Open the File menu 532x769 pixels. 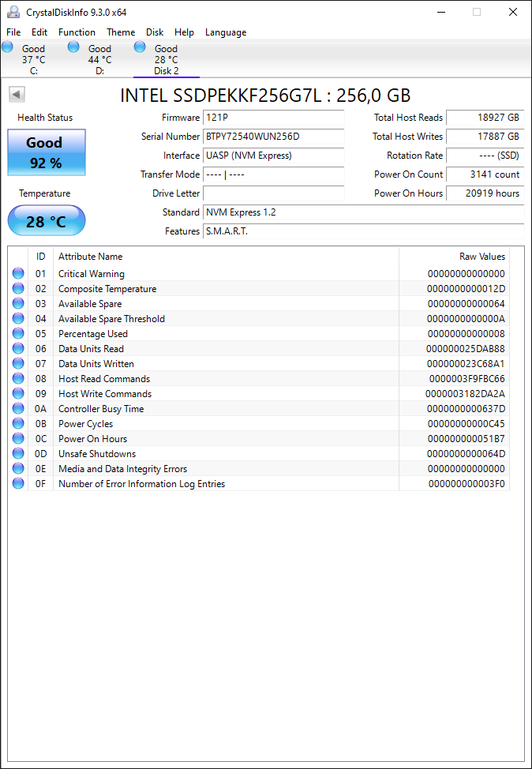point(13,32)
